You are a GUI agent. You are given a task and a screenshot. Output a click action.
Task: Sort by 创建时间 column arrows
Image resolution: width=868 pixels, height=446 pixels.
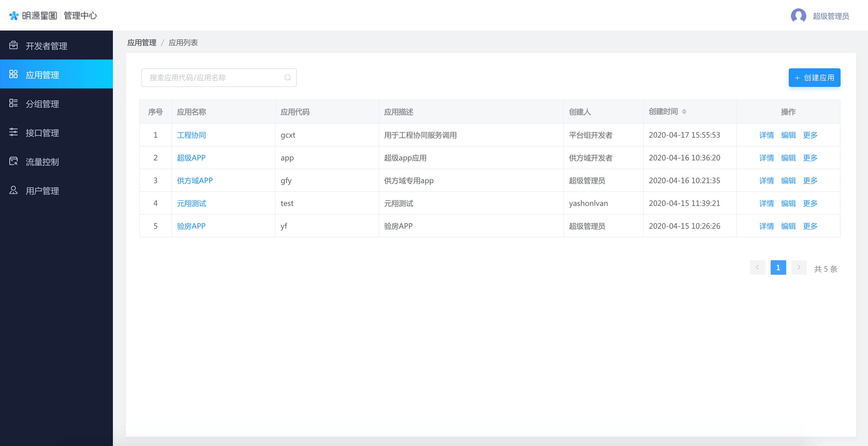point(684,111)
